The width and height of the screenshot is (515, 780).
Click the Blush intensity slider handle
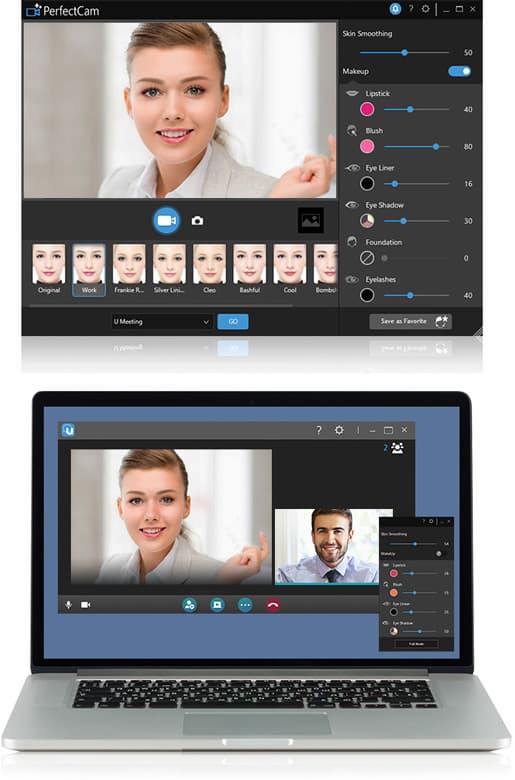click(x=436, y=146)
